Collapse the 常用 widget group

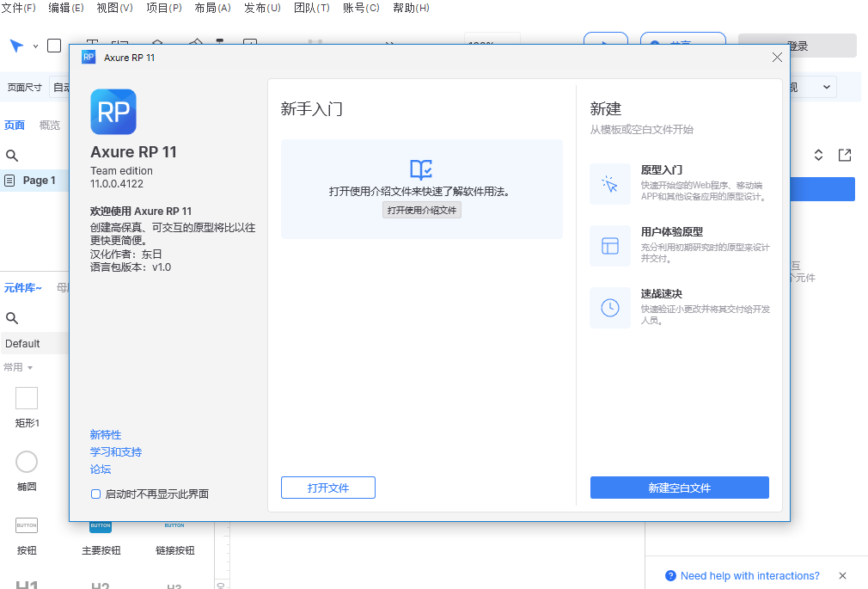(20, 367)
